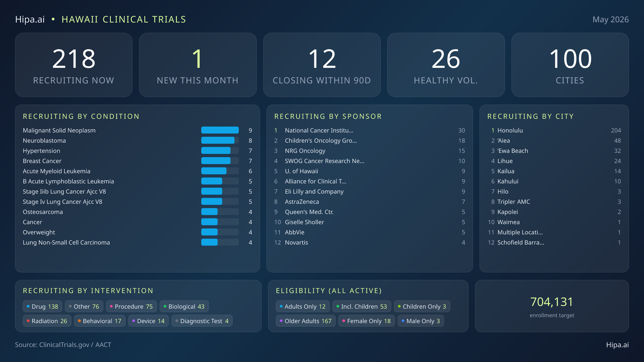Screen dimensions: 644x362
Task: Select the Novartis sponsor row
Action: click(x=369, y=242)
